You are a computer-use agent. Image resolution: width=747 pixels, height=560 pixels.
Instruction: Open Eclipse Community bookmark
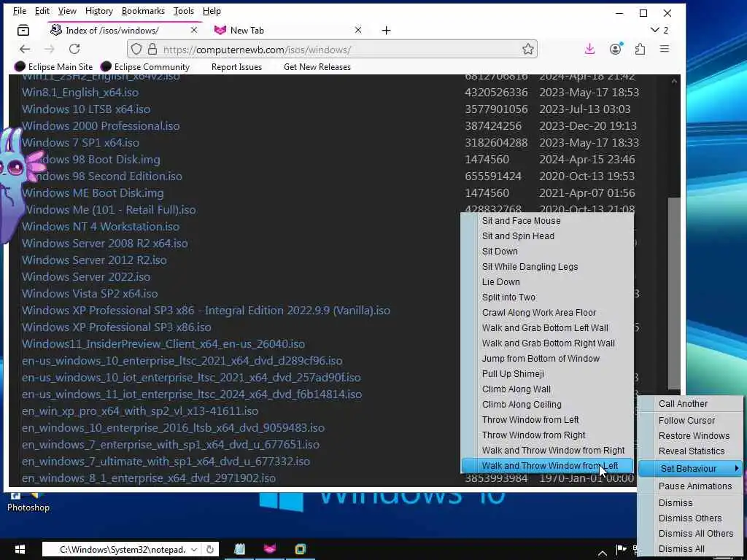[145, 66]
